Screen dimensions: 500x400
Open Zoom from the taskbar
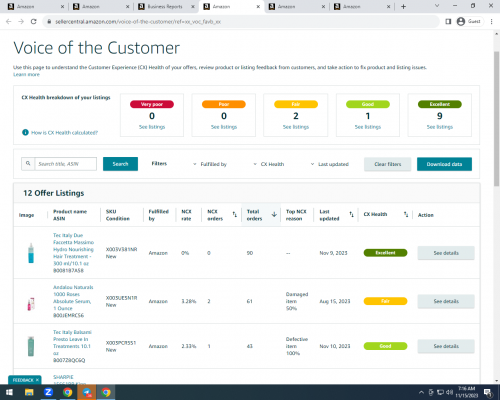click(x=48, y=392)
